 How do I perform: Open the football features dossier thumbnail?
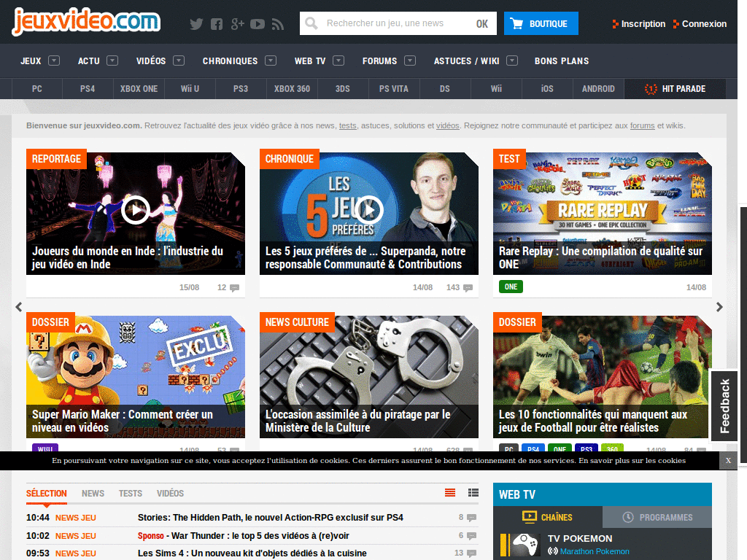(x=602, y=377)
